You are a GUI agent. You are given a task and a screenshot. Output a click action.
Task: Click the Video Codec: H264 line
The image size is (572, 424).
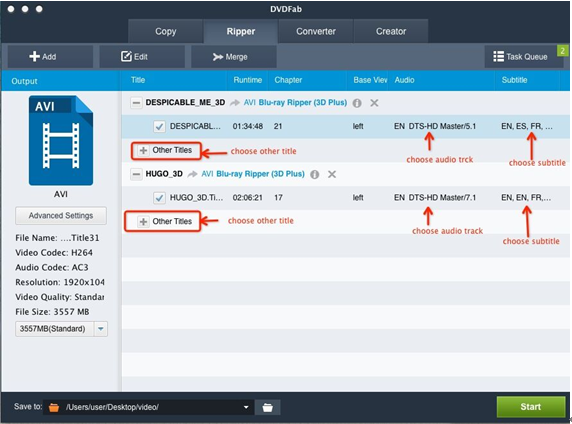click(x=54, y=253)
